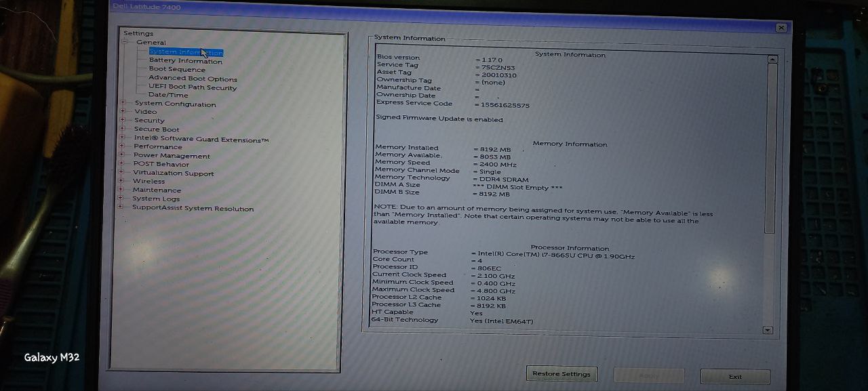Open Video category

tap(145, 112)
